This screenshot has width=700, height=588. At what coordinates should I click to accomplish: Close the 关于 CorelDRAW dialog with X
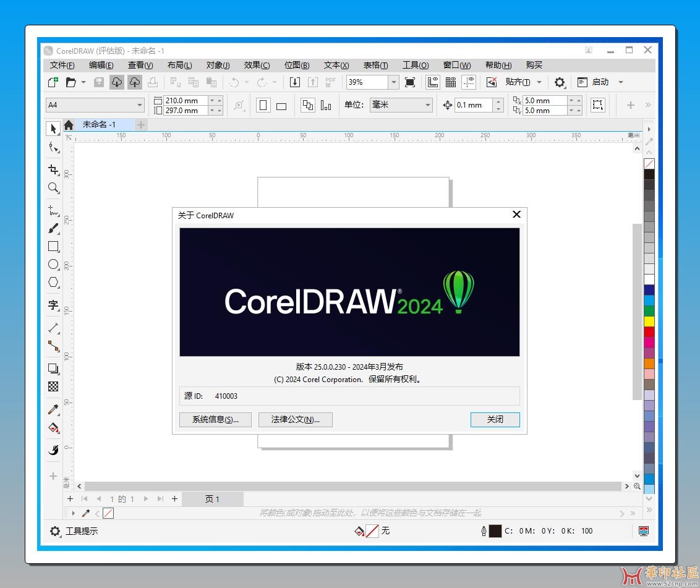[x=516, y=215]
